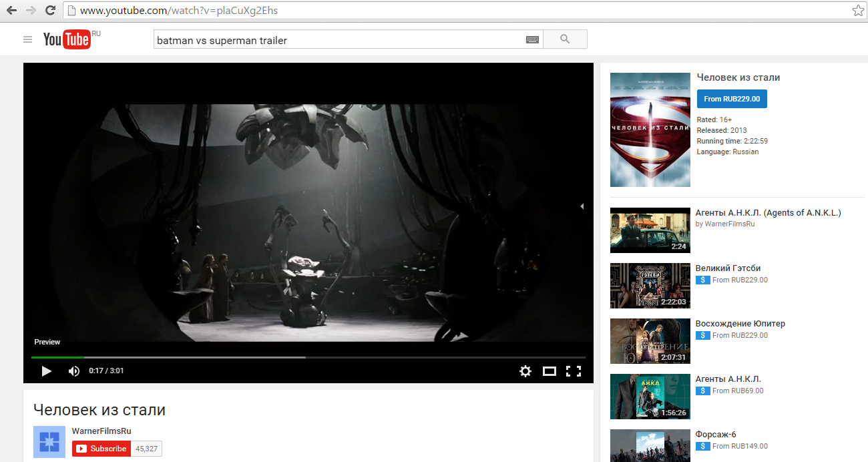The width and height of the screenshot is (868, 462).
Task: Go back with the browser back arrow
Action: tap(11, 10)
